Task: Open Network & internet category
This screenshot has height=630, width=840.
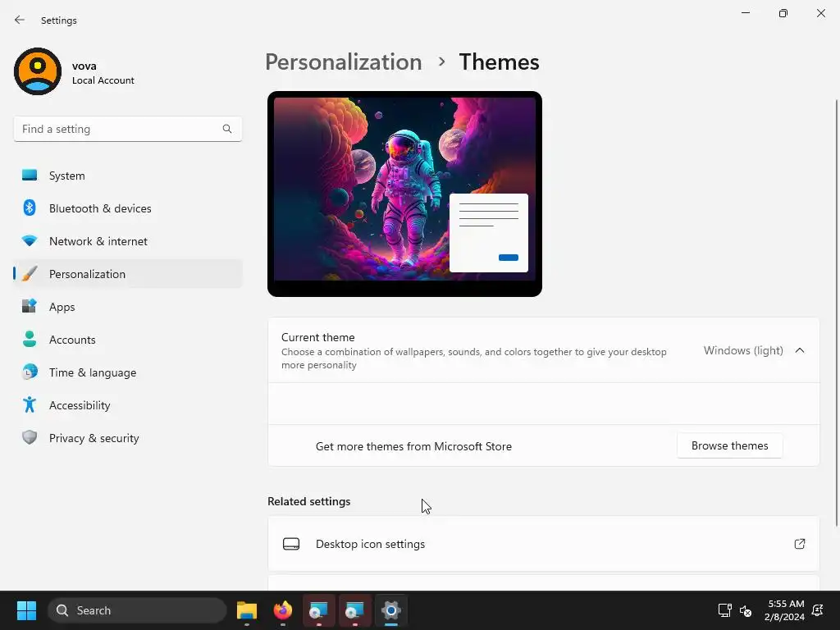Action: click(x=128, y=241)
